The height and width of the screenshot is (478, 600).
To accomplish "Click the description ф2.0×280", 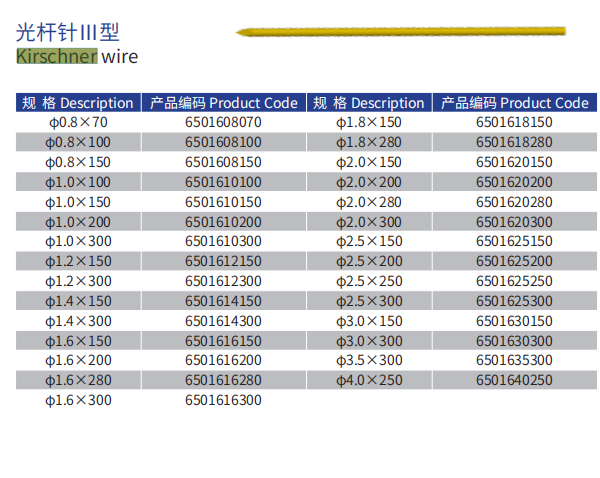I will point(369,202).
